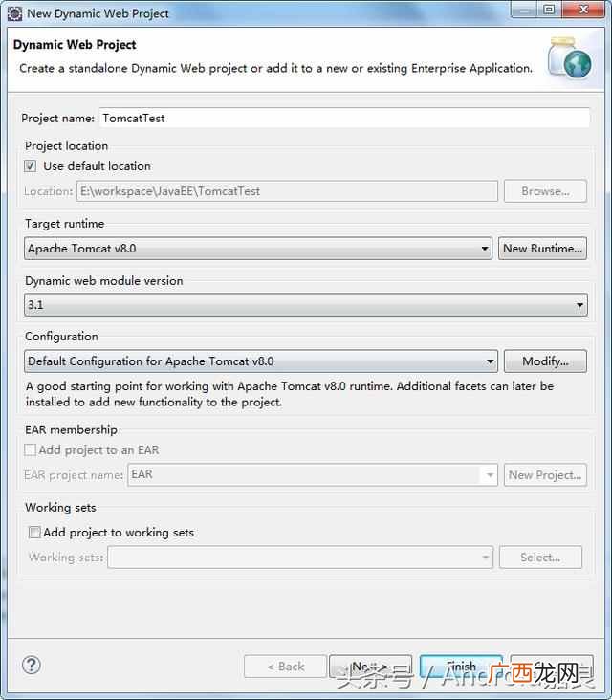Minimize the dialog window

[x=524, y=10]
